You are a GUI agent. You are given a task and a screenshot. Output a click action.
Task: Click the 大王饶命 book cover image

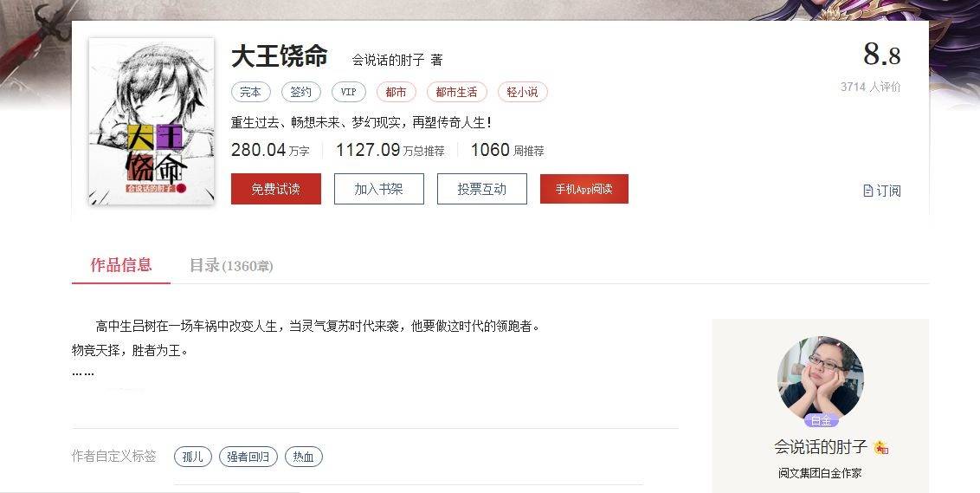tap(152, 121)
